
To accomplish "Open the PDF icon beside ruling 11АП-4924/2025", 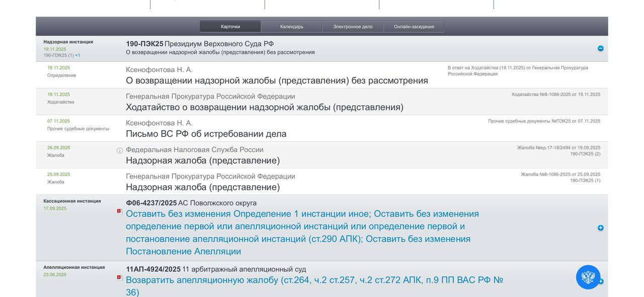I will (119, 278).
